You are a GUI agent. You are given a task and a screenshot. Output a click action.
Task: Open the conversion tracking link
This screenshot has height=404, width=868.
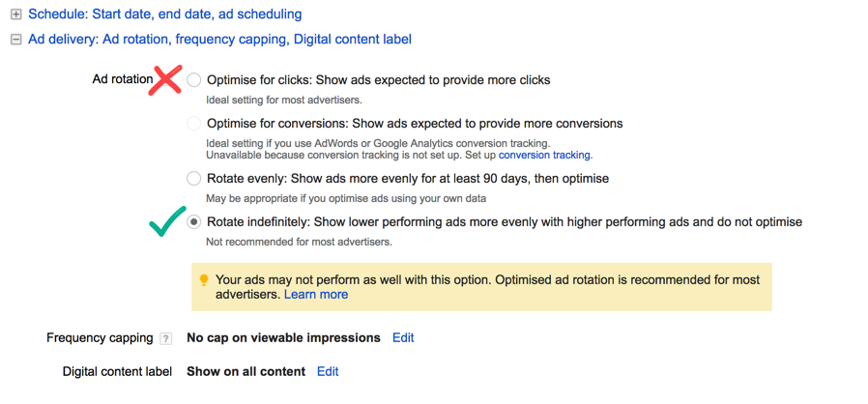pyautogui.click(x=544, y=155)
